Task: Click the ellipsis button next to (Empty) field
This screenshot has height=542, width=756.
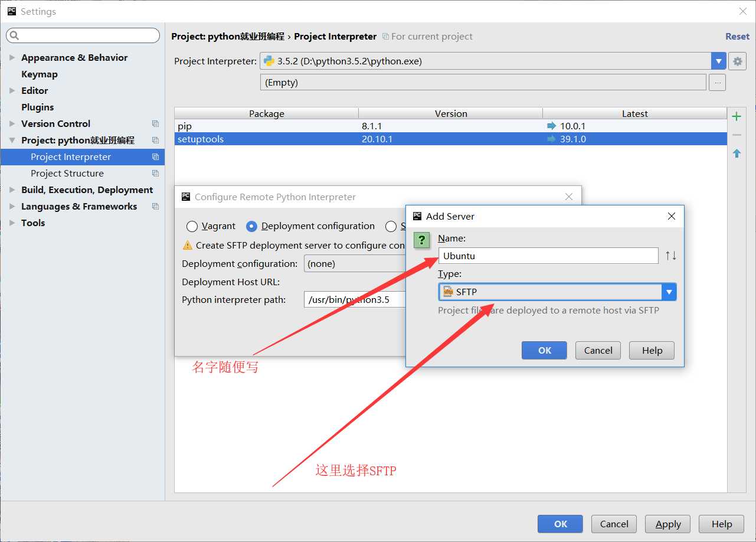Action: [x=717, y=83]
